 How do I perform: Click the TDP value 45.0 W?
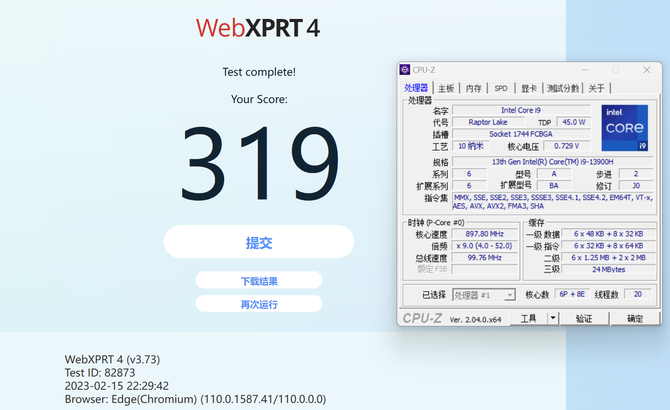574,122
